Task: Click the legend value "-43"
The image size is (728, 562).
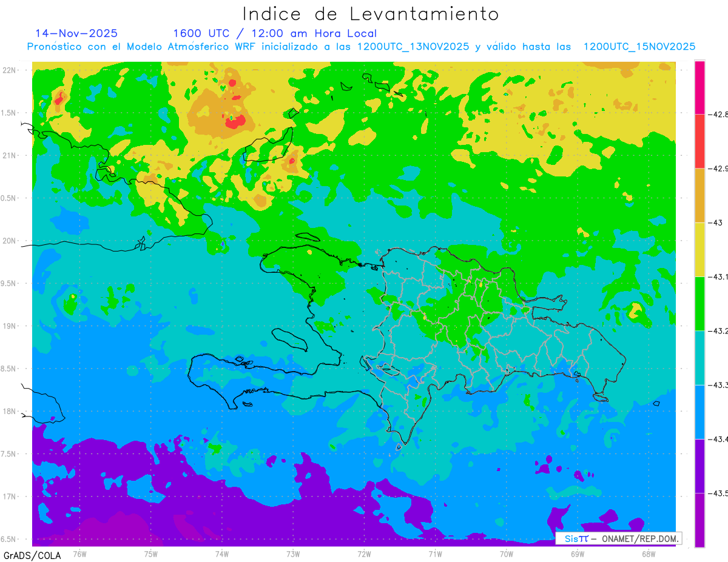Action: pos(715,222)
